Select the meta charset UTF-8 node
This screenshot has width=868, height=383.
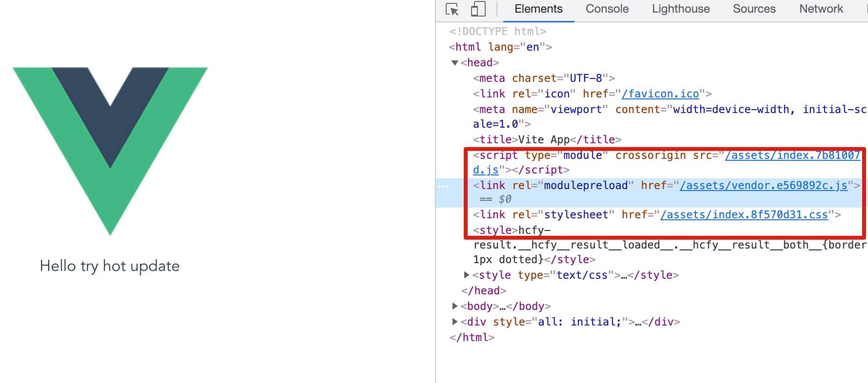pos(544,78)
